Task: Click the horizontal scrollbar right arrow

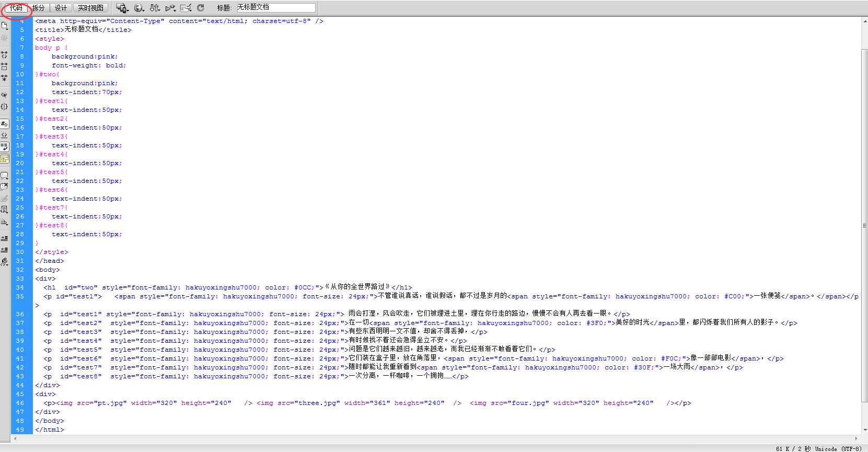Action: (856, 438)
